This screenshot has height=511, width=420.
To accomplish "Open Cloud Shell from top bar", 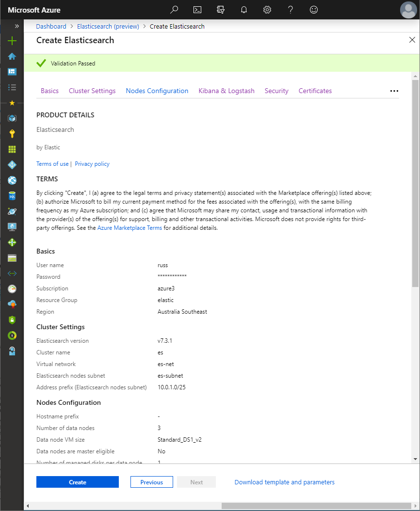I will coord(197,10).
